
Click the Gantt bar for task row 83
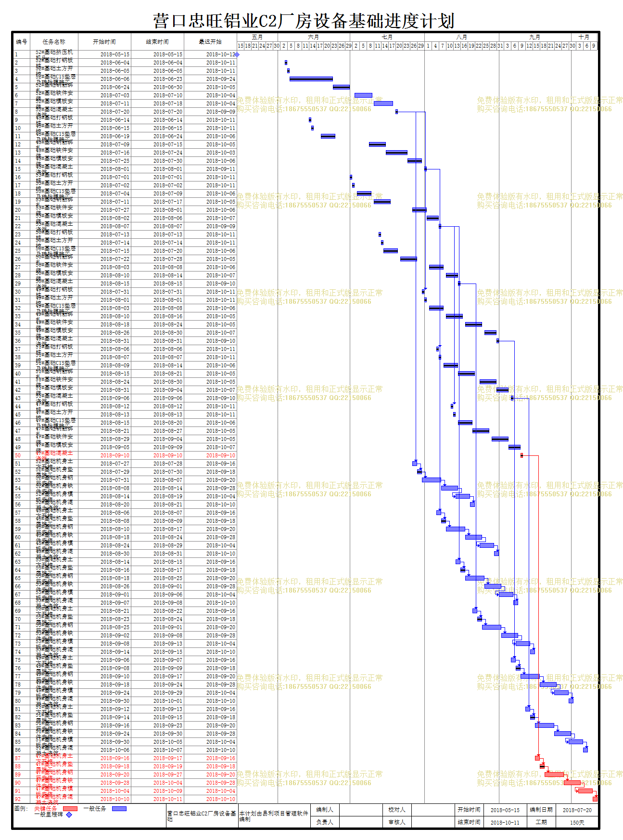click(x=545, y=725)
